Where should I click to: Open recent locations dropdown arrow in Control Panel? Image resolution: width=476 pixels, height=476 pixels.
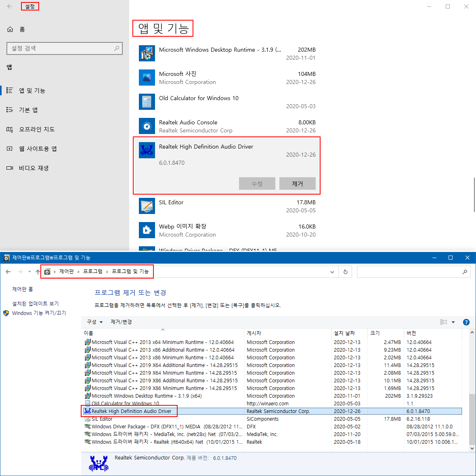pyautogui.click(x=29, y=272)
